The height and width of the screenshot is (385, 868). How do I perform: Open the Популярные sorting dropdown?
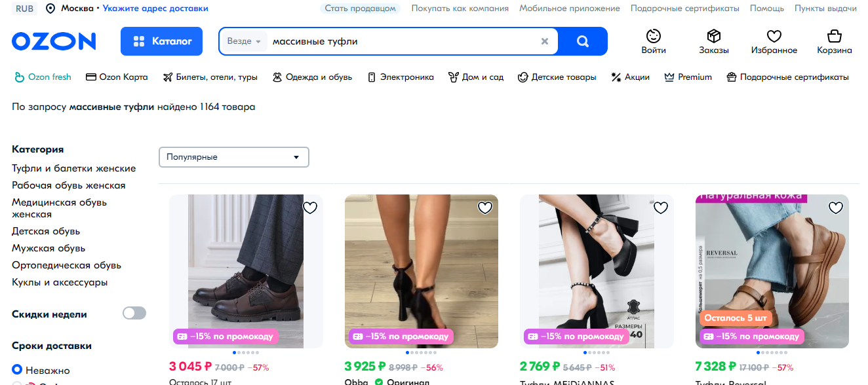pos(233,157)
